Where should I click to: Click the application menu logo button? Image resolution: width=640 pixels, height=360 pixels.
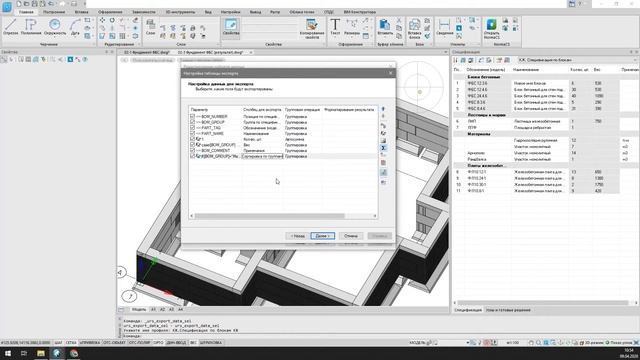click(7, 6)
